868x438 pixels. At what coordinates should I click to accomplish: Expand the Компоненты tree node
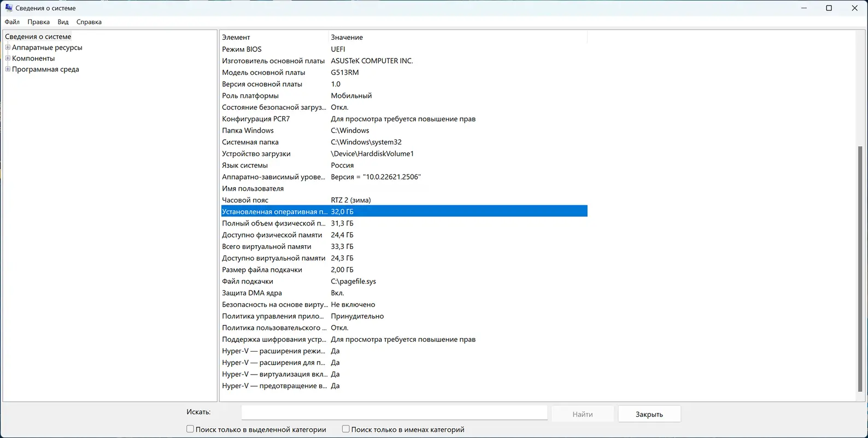[x=8, y=58]
